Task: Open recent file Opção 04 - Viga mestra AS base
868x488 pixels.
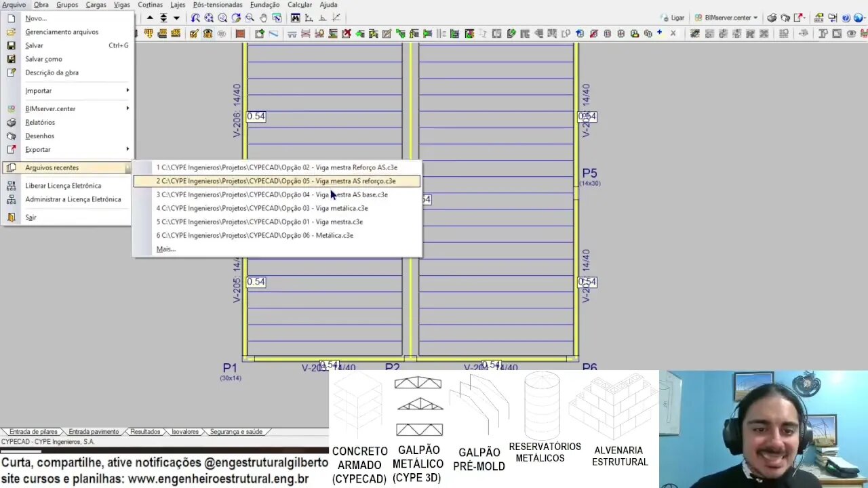Action: 277,195
